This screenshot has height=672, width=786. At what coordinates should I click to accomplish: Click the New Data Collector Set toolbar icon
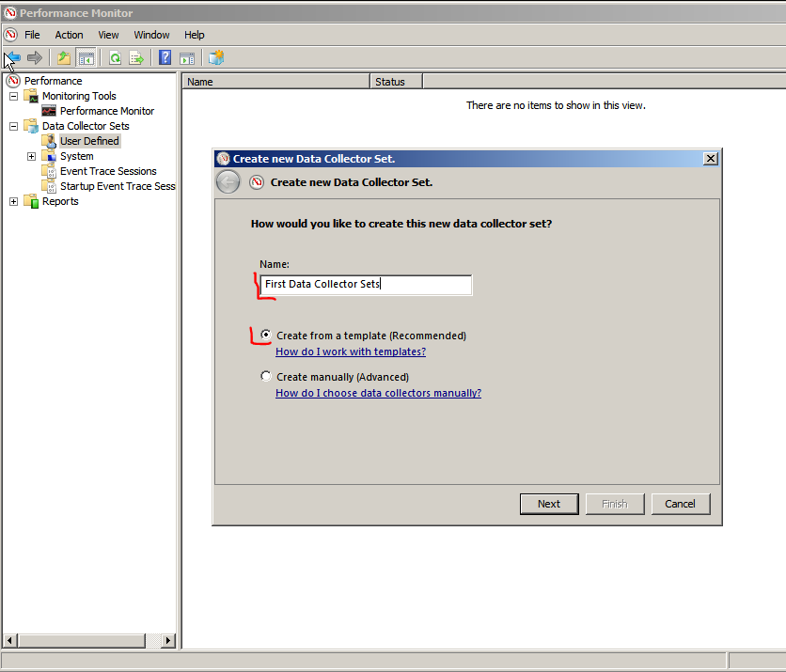216,58
